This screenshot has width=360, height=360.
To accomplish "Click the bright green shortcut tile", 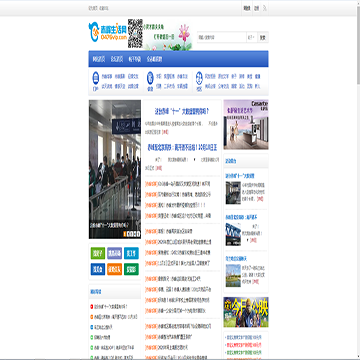I will click(x=98, y=253).
